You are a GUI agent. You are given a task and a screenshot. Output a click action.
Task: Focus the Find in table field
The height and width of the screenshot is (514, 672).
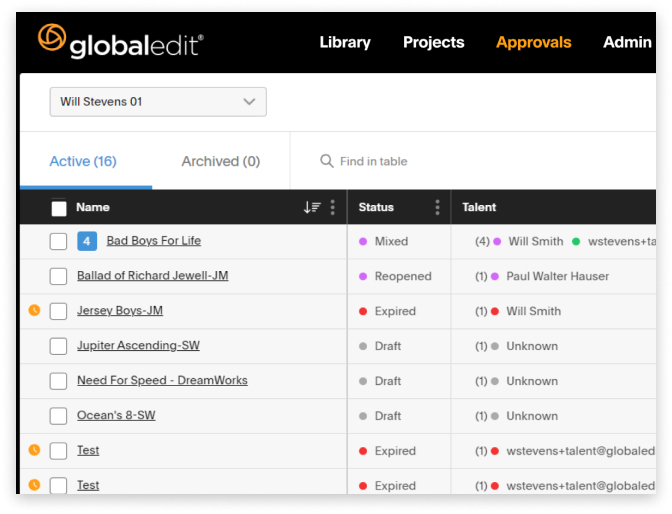click(x=373, y=161)
